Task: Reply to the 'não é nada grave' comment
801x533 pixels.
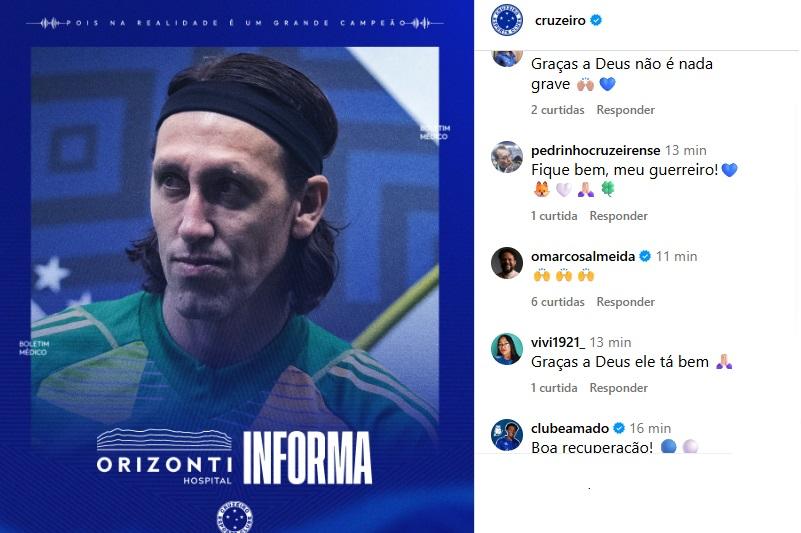Action: tap(625, 110)
